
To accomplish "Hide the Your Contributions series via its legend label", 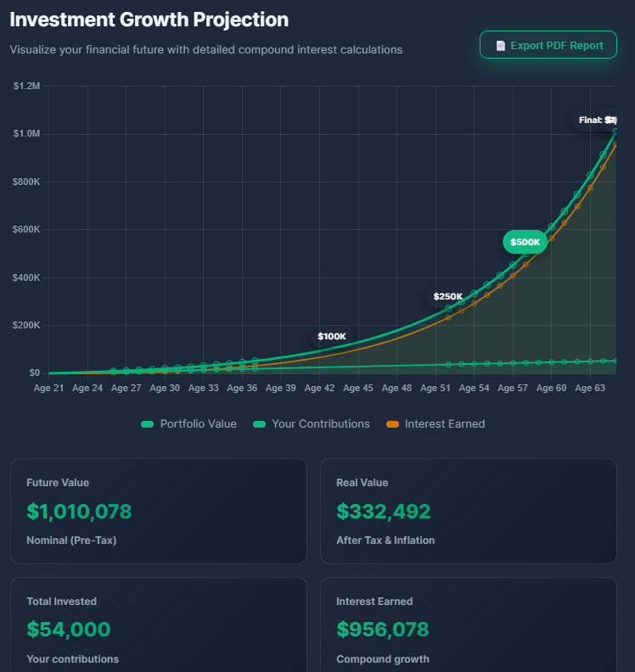I will 320,424.
